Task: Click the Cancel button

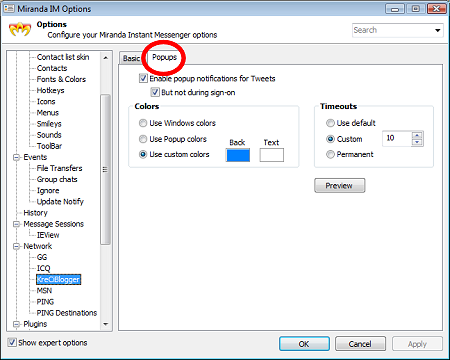Action: 360,344
